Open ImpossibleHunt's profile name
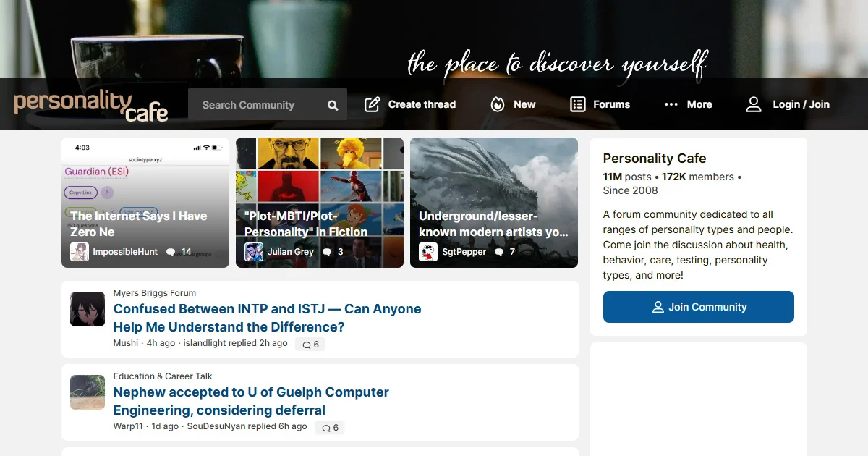The width and height of the screenshot is (868, 456). 125,252
